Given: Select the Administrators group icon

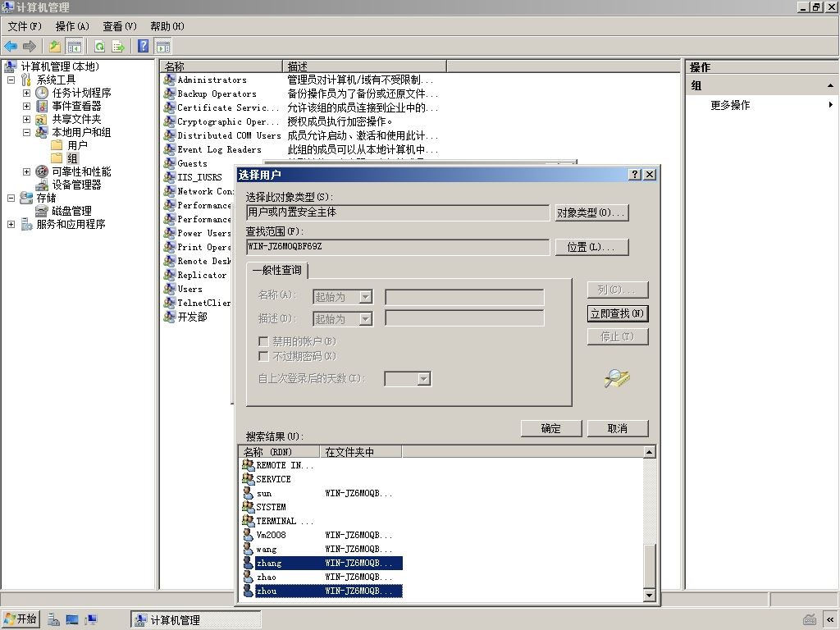Looking at the screenshot, I should point(170,80).
